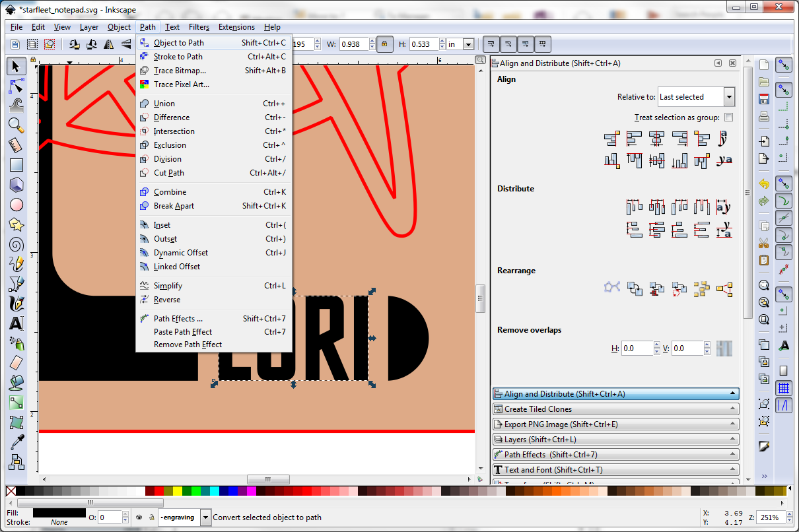The height and width of the screenshot is (532, 799).
Task: Select the Calligraphy tool
Action: click(x=17, y=304)
